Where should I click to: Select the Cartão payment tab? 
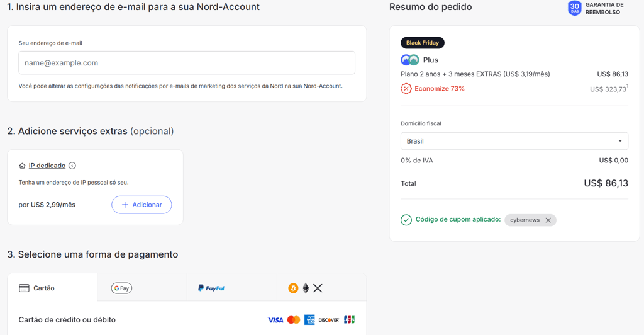point(52,288)
